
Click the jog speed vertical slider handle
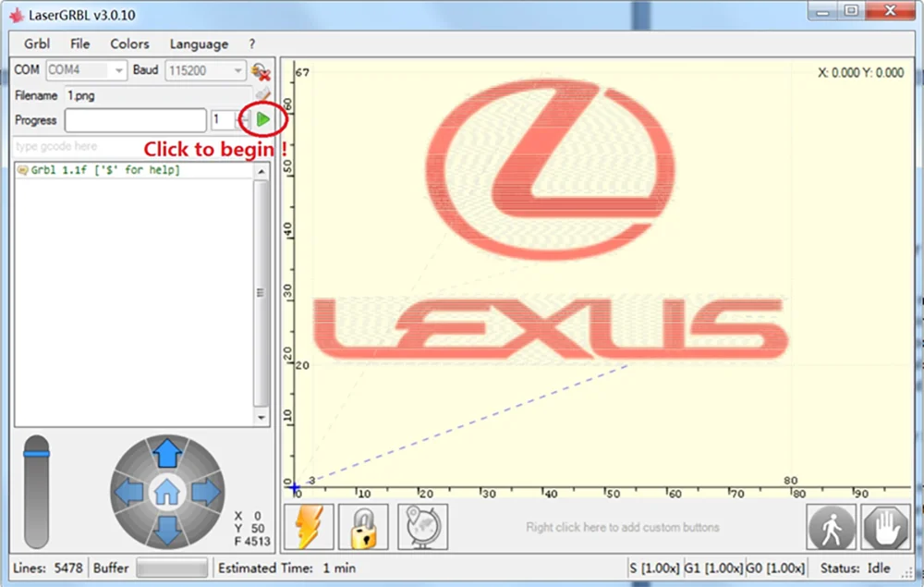tap(37, 453)
